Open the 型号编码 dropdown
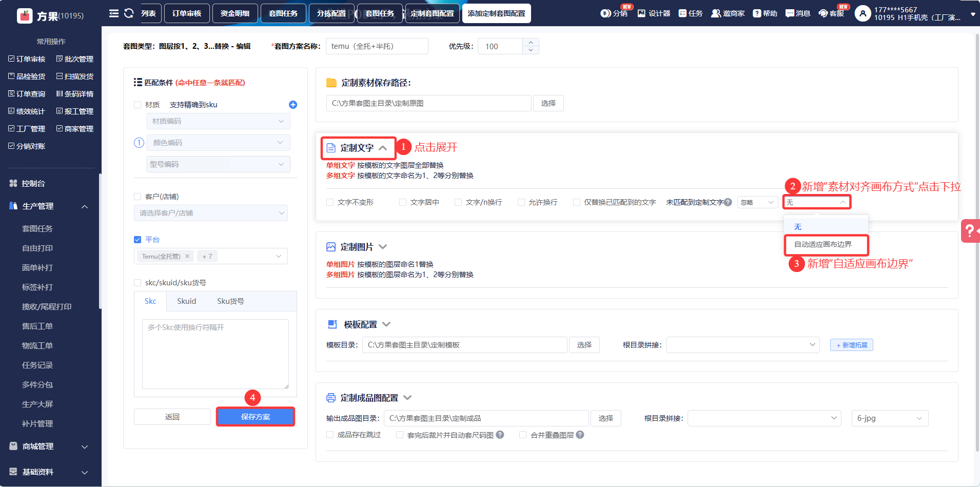Image resolution: width=980 pixels, height=487 pixels. click(219, 164)
